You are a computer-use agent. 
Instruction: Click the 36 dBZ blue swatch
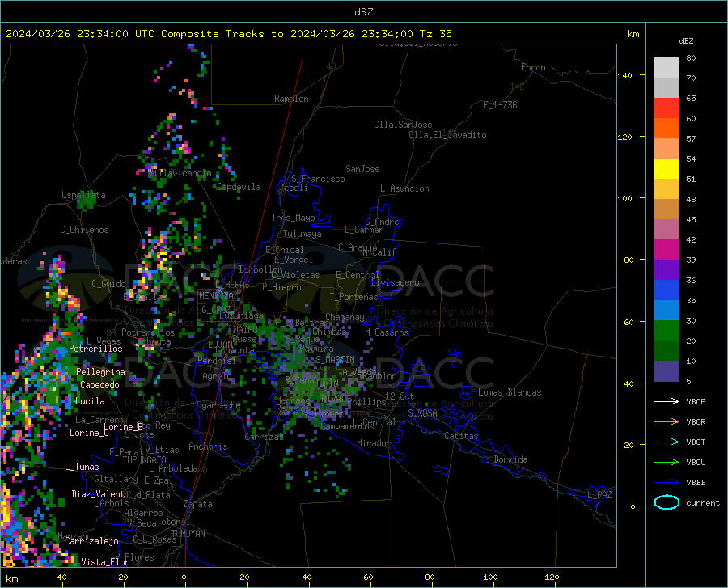point(667,290)
